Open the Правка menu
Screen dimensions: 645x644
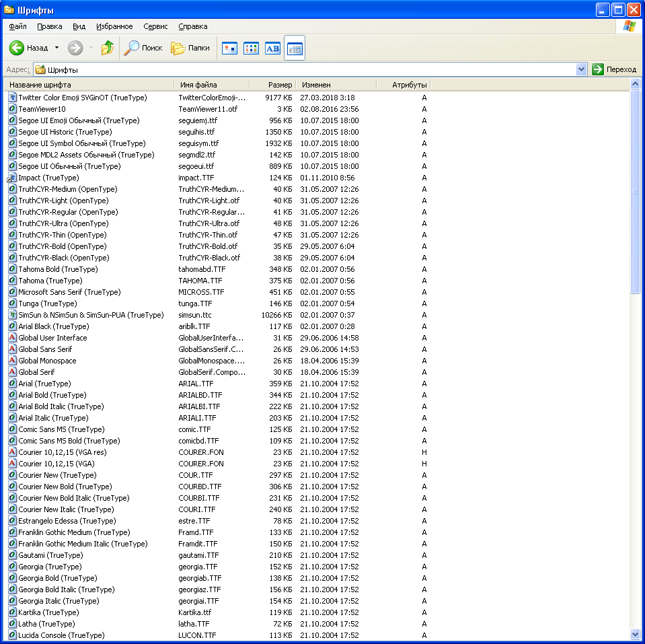(49, 26)
